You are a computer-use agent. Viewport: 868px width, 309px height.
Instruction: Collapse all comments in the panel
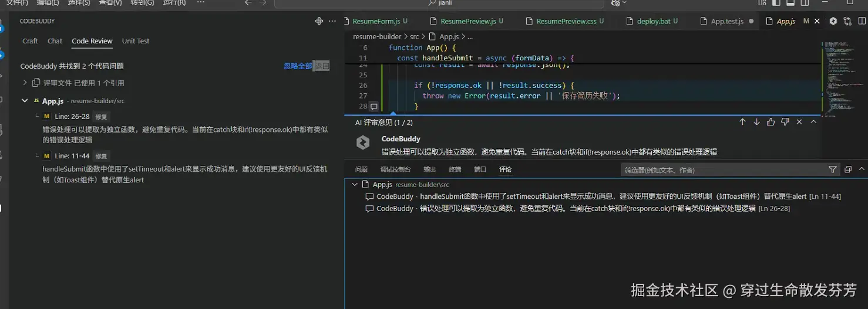click(x=848, y=169)
